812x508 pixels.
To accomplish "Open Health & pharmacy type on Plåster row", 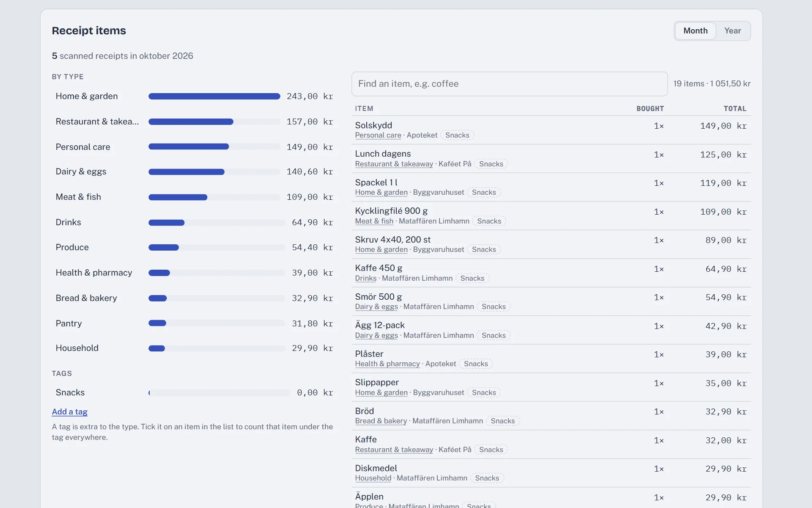I will click(387, 364).
